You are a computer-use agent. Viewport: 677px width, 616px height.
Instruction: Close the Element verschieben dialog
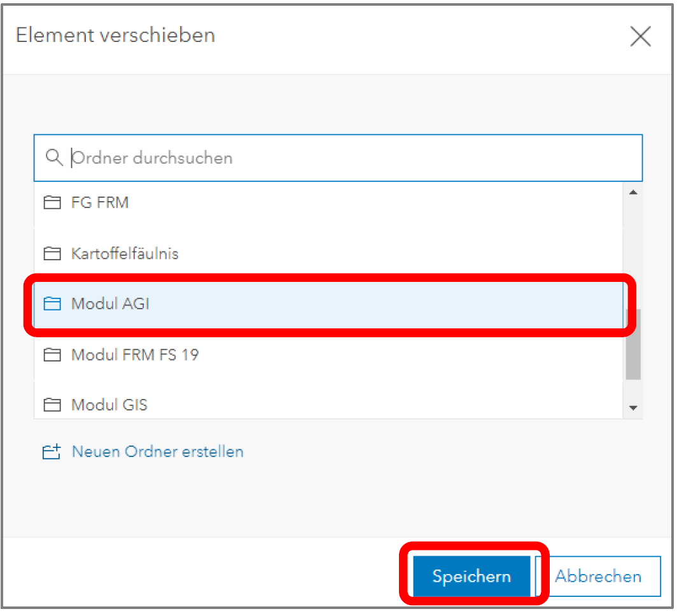pos(640,36)
